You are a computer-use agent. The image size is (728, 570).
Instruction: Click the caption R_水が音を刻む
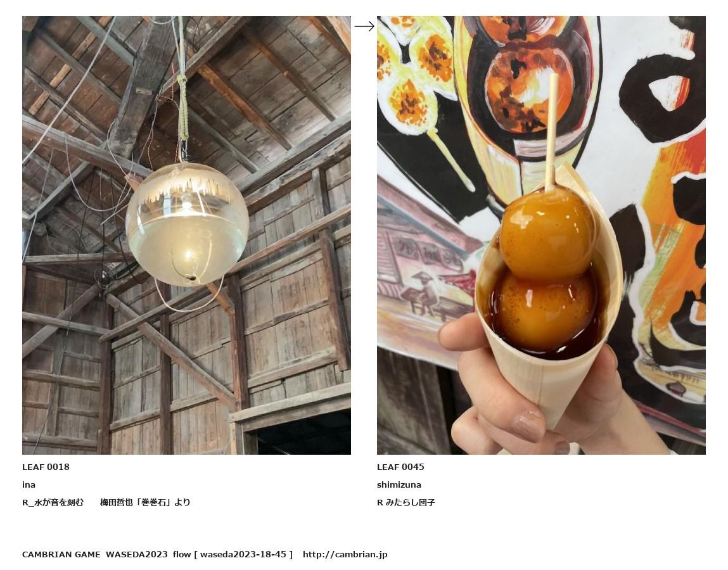53,502
